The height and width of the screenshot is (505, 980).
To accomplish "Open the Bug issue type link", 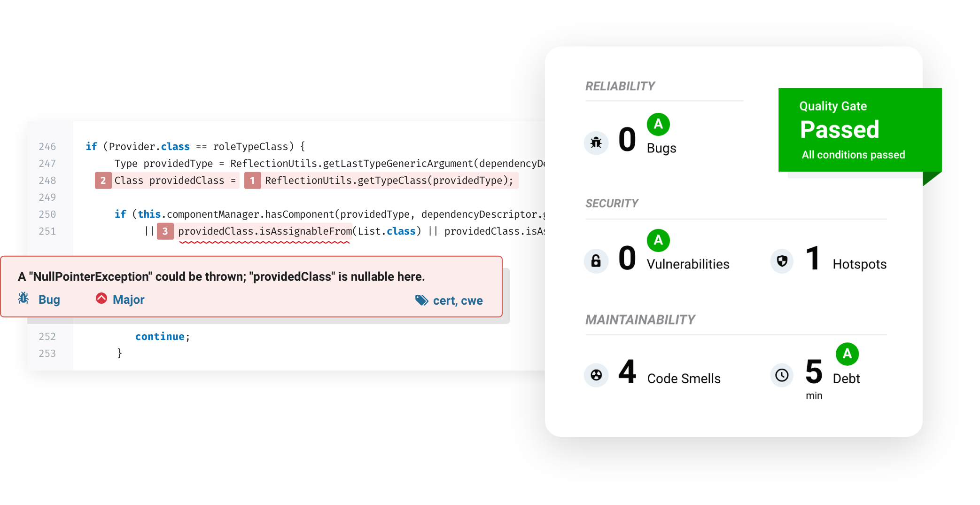I will tap(49, 300).
